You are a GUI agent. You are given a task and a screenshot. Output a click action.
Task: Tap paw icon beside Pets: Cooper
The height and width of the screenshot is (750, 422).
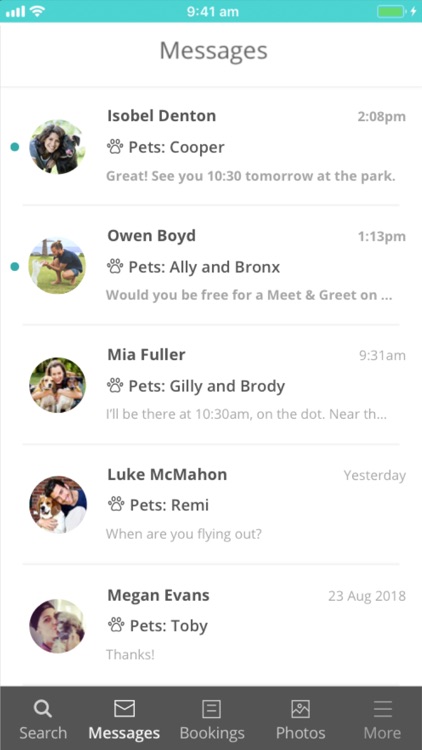[115, 147]
